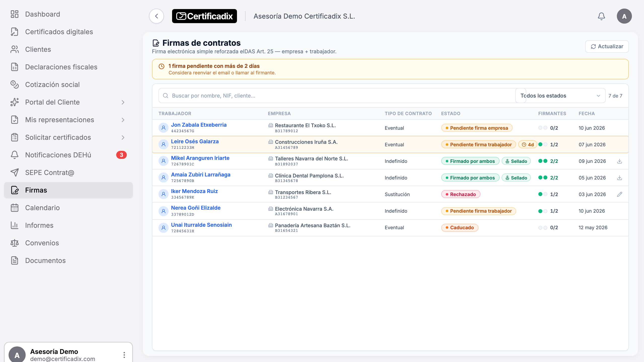Download signed contract for Mikel Aranguren Iriarte
The height and width of the screenshot is (362, 644).
click(x=620, y=161)
